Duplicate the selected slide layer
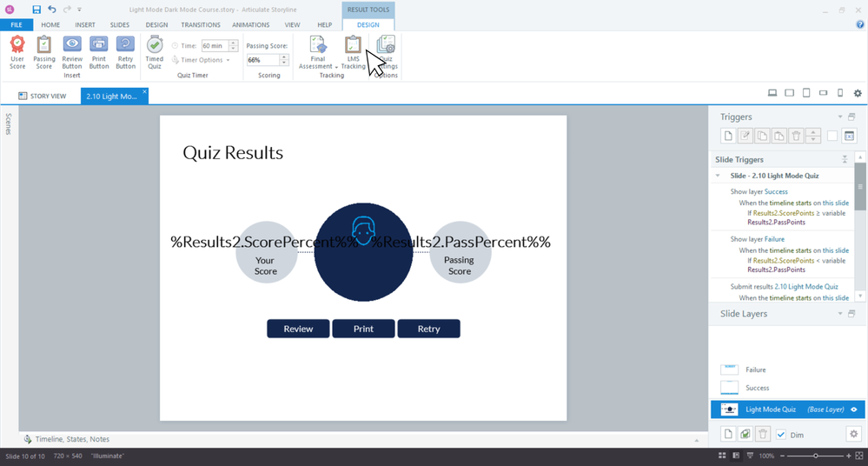 click(745, 435)
